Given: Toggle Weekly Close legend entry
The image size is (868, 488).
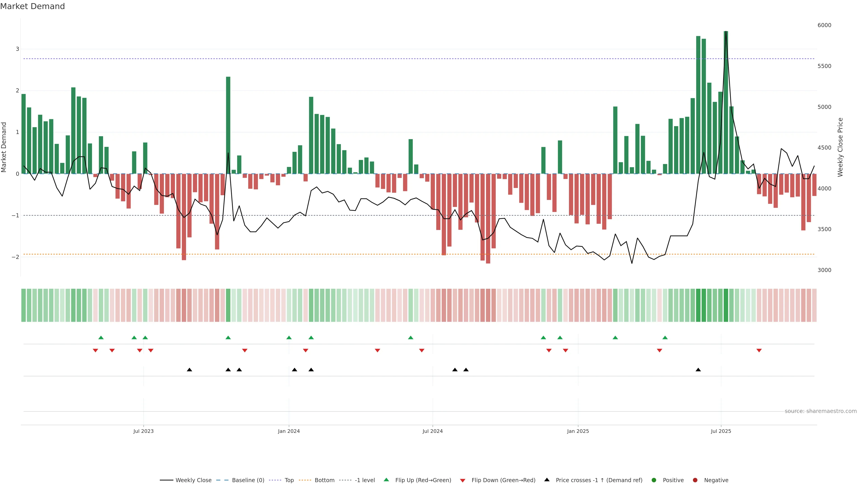Looking at the screenshot, I should point(193,480).
